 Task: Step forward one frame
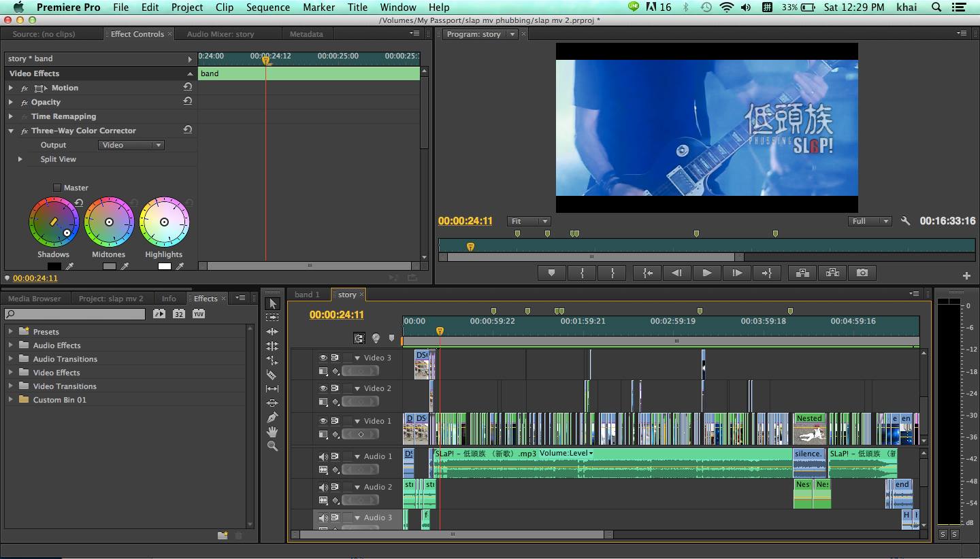tap(736, 273)
